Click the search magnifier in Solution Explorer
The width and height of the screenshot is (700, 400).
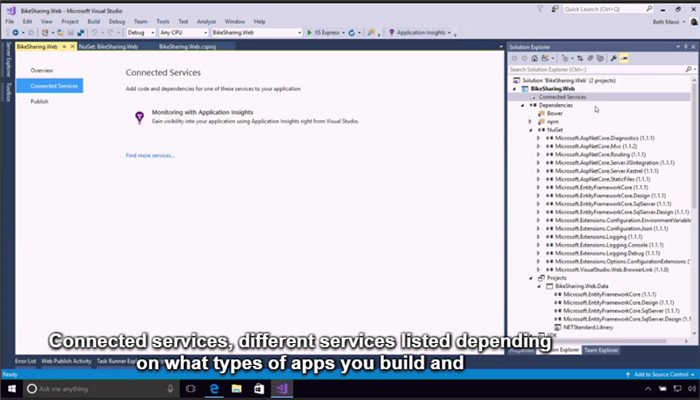tap(688, 69)
